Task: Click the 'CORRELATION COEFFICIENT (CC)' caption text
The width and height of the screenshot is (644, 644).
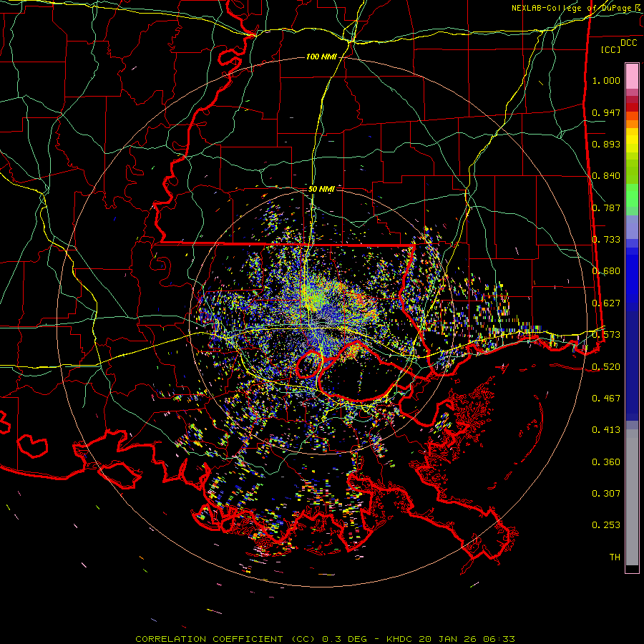Action: pos(225,639)
